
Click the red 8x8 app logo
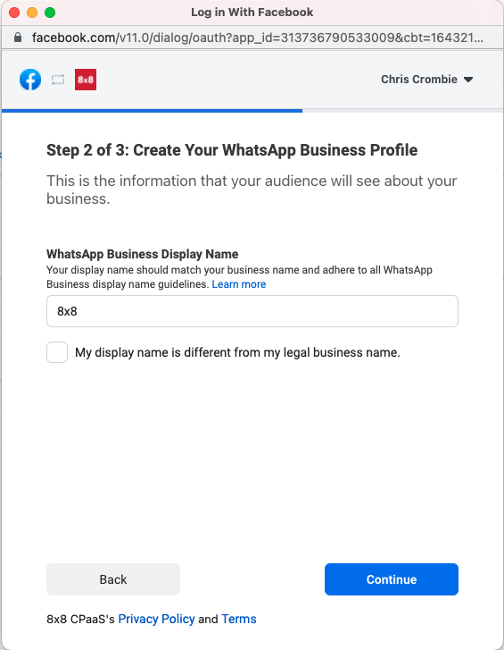pos(85,79)
